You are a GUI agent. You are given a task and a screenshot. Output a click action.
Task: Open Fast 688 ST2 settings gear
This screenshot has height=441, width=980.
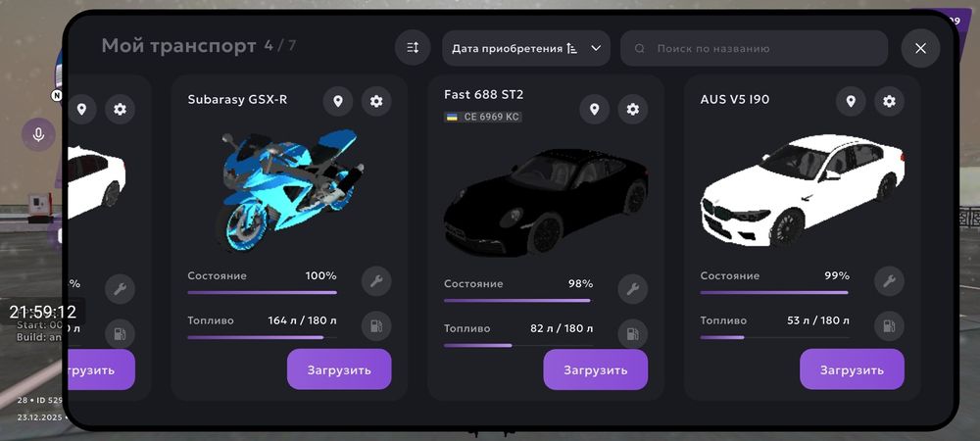(632, 110)
